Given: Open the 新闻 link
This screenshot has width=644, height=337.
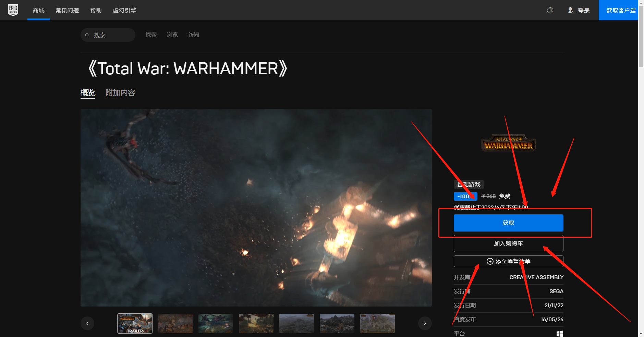Looking at the screenshot, I should [x=193, y=35].
